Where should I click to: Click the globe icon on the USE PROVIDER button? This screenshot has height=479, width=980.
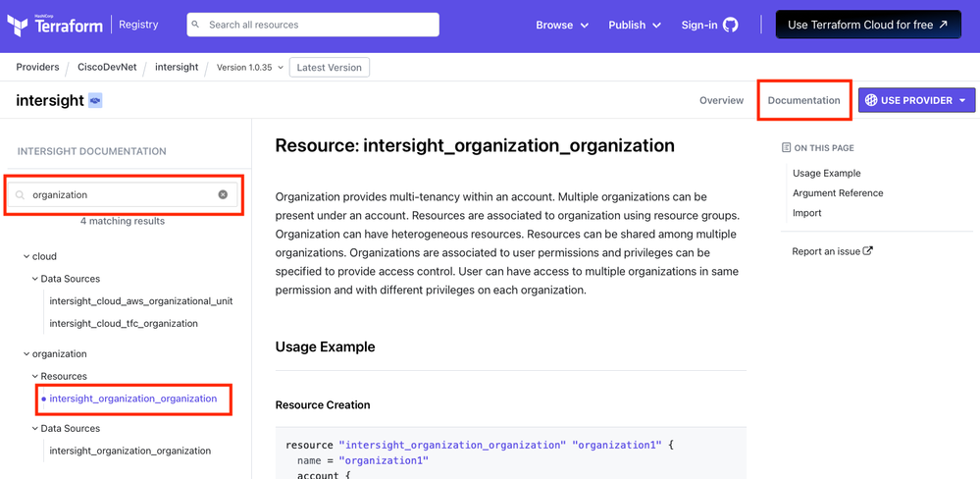tap(871, 100)
